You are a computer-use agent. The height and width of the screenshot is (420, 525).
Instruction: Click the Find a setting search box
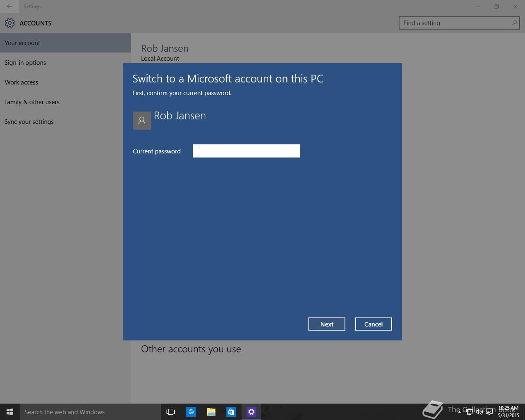point(459,23)
